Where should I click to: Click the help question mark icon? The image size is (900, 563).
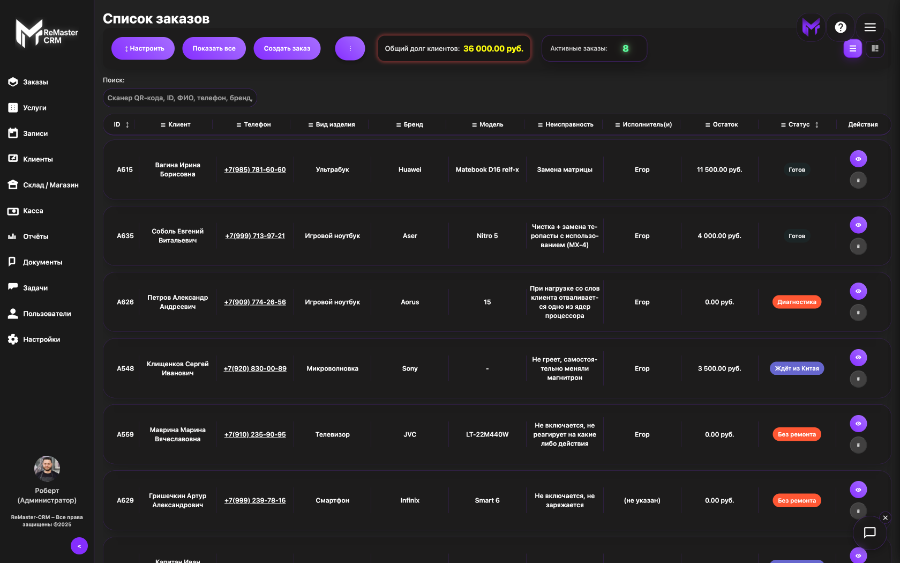[x=841, y=27]
